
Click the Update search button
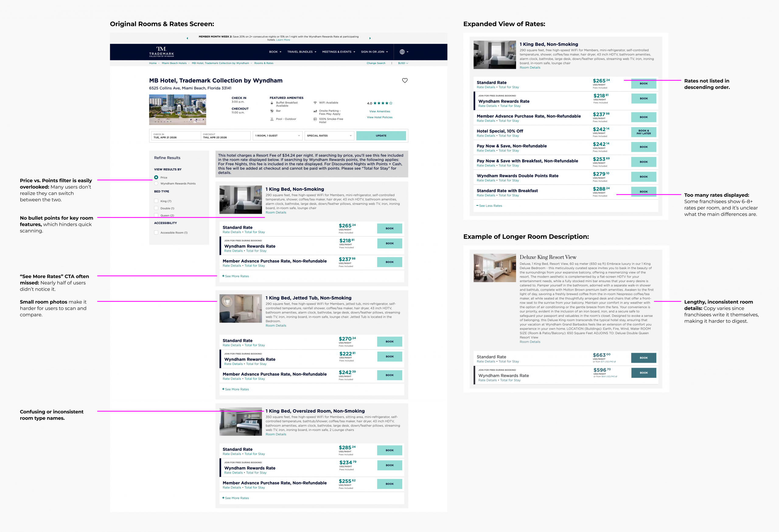click(x=381, y=136)
